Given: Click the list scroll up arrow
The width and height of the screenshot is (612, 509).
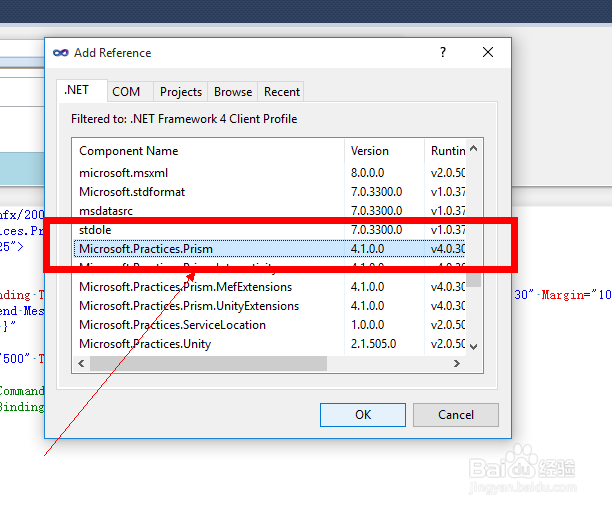Looking at the screenshot, I should coord(473,149).
